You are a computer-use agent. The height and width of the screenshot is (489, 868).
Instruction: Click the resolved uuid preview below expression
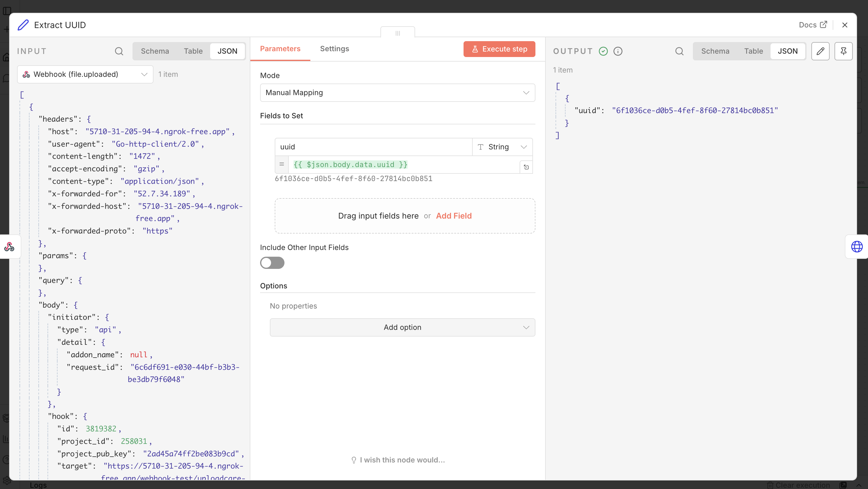pyautogui.click(x=354, y=179)
